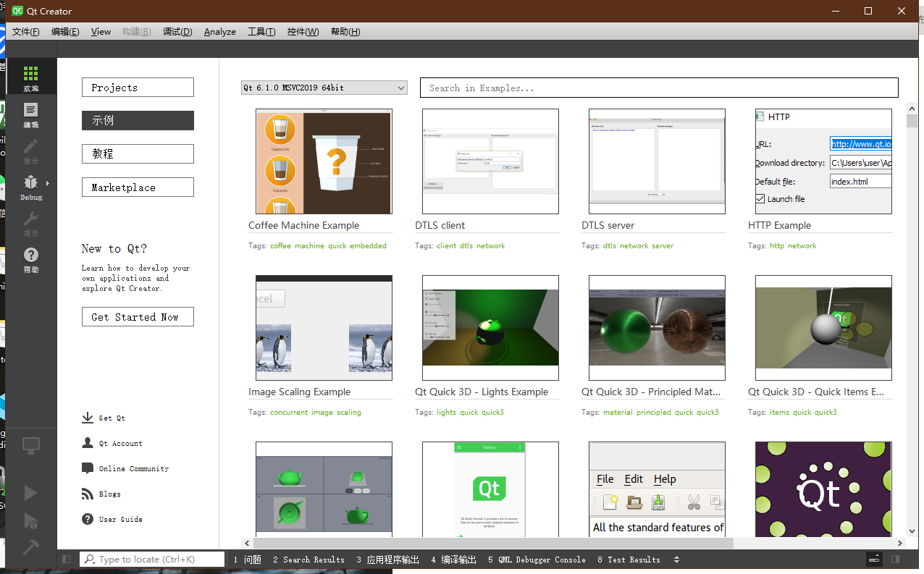Open the 2 Search Results pane

tap(308, 560)
